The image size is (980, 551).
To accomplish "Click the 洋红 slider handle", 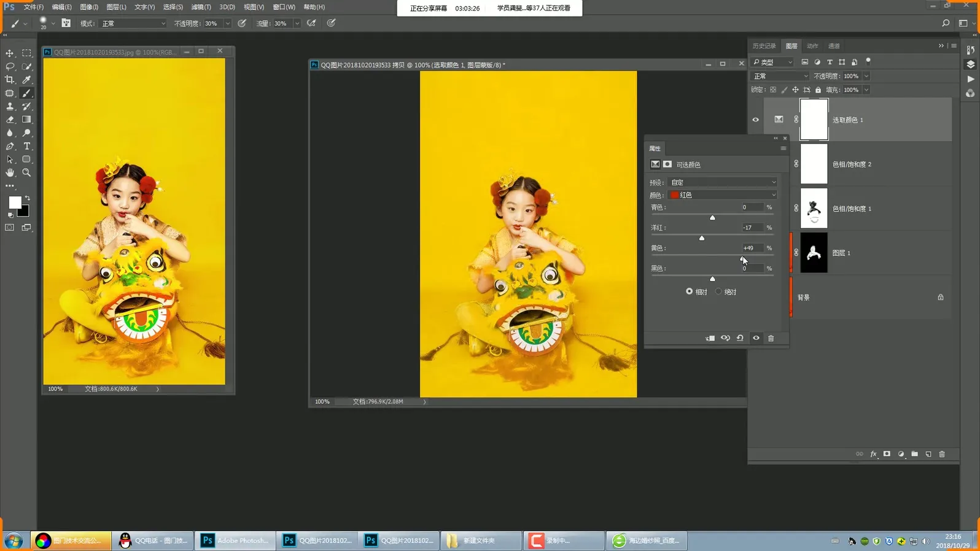I will pyautogui.click(x=702, y=238).
